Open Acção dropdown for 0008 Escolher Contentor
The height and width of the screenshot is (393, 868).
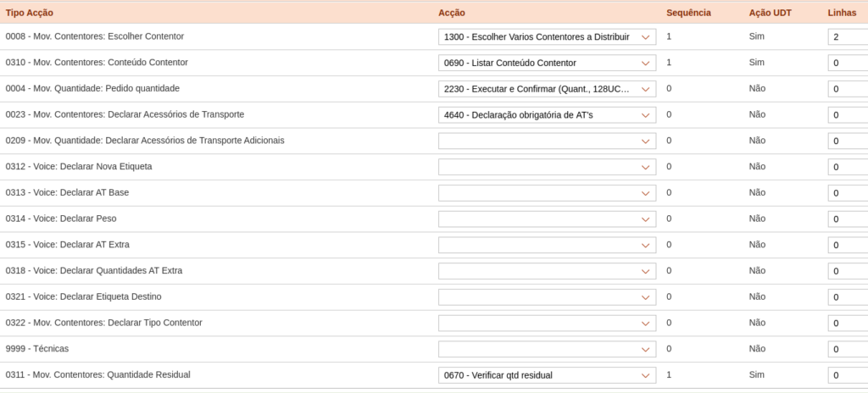[x=547, y=36]
